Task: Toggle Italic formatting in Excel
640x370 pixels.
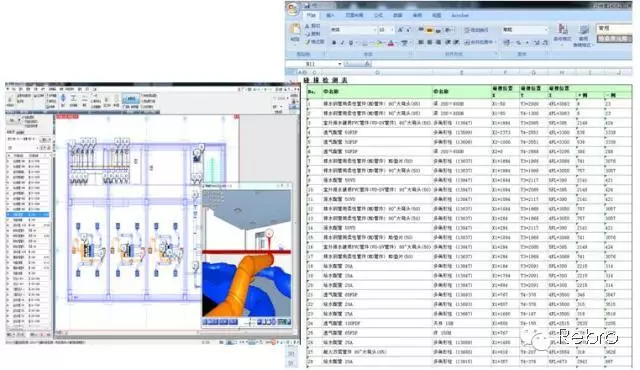Action: pos(342,42)
